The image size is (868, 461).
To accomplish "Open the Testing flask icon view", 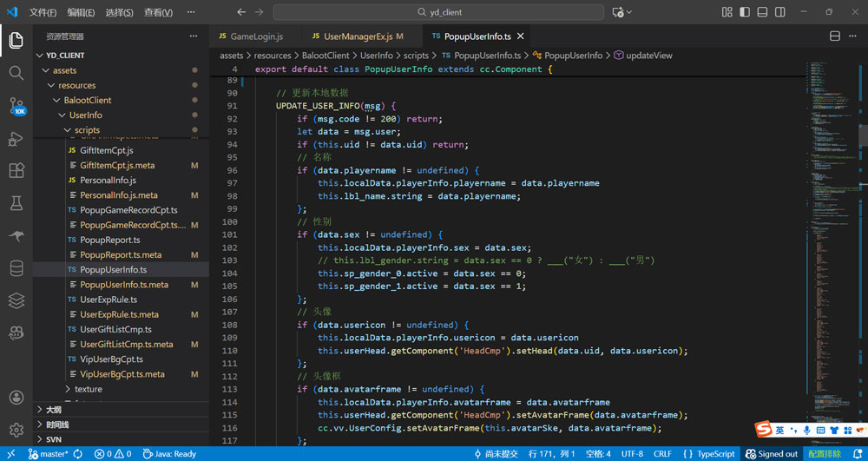I will pos(16,203).
